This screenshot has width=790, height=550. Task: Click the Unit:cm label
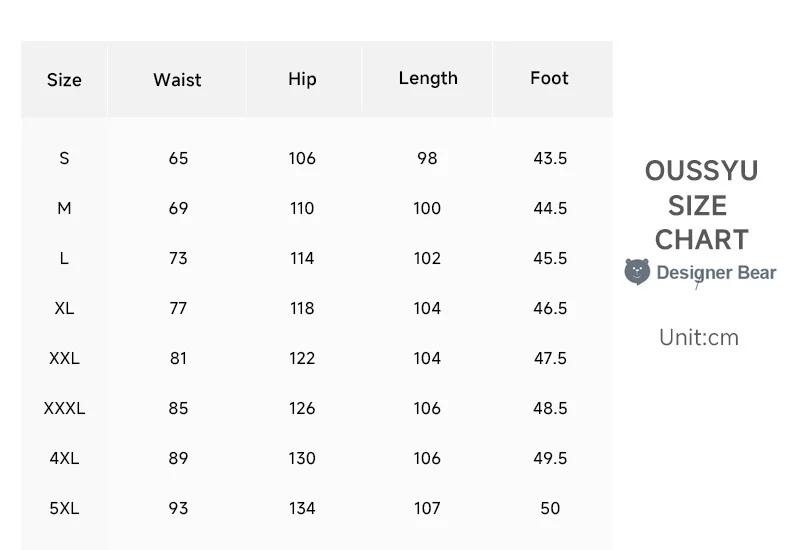[699, 337]
